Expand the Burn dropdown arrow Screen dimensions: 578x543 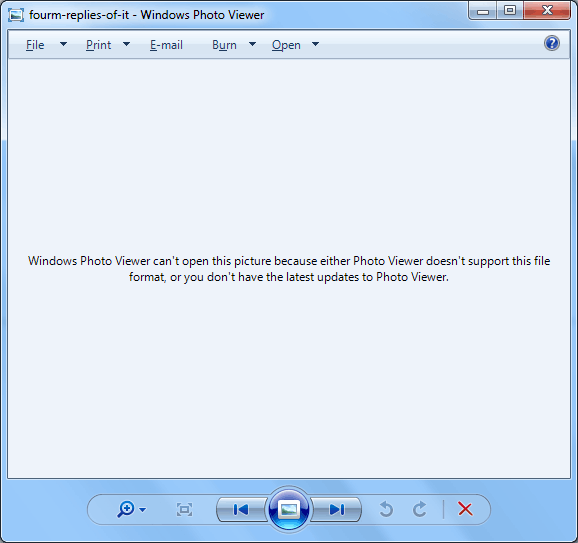(253, 44)
